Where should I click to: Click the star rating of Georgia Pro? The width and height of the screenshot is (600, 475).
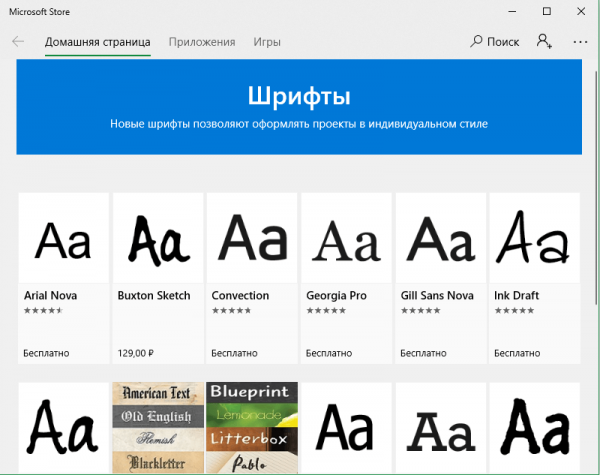326,310
